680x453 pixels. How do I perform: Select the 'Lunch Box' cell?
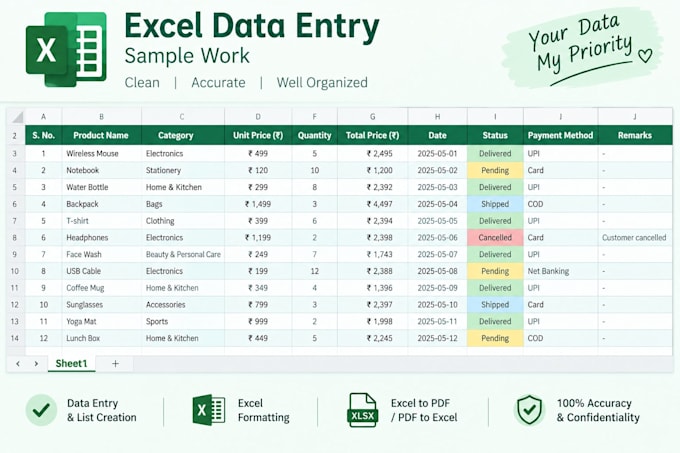point(101,338)
